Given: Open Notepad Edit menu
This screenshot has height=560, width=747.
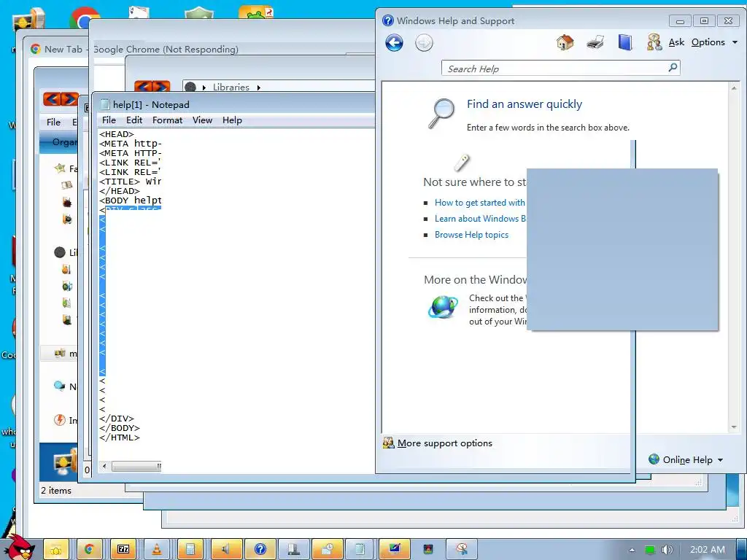Looking at the screenshot, I should [134, 120].
